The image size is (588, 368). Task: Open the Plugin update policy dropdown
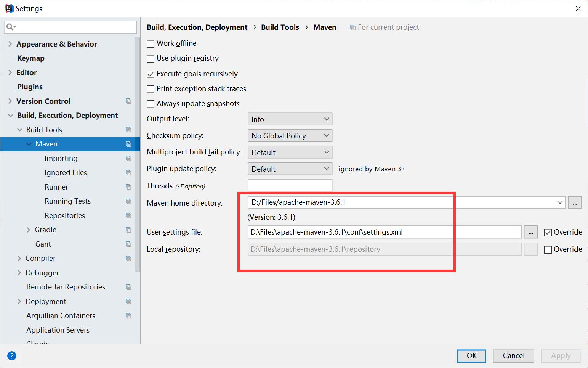pyautogui.click(x=290, y=169)
